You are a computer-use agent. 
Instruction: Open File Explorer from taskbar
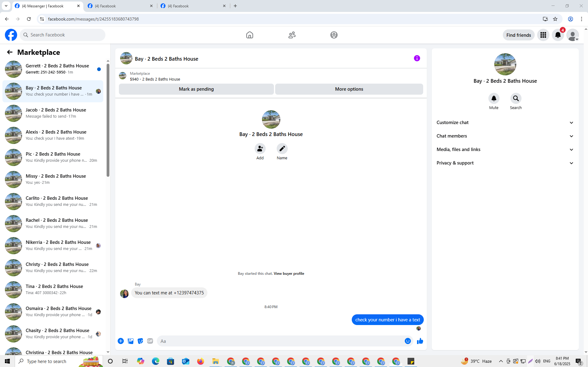click(x=216, y=361)
